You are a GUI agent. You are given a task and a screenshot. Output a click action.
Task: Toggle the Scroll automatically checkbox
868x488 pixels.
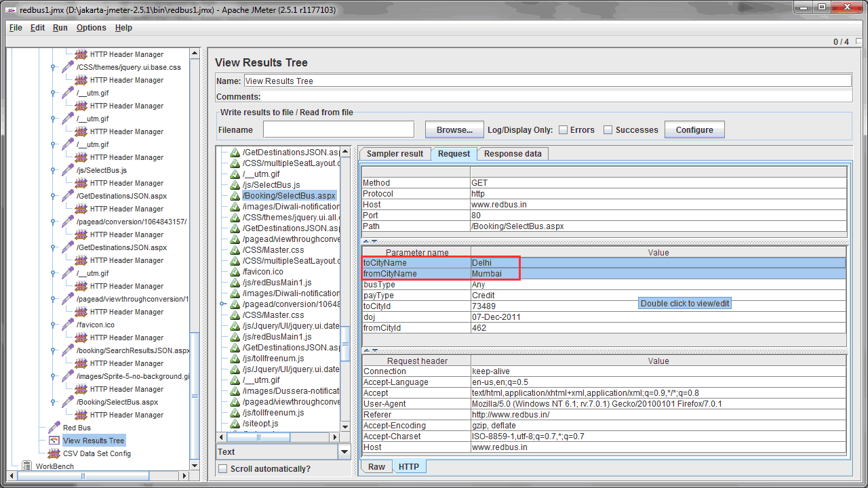pos(223,469)
